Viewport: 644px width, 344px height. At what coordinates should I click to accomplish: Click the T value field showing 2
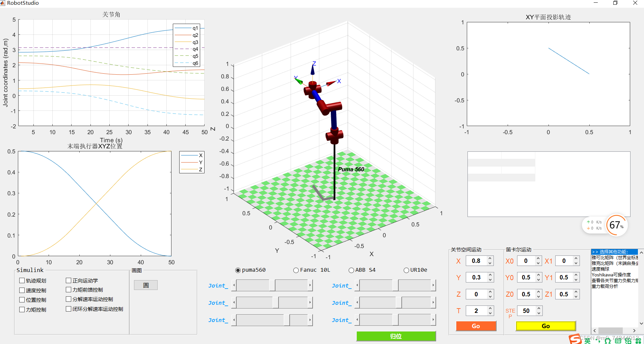(x=477, y=311)
